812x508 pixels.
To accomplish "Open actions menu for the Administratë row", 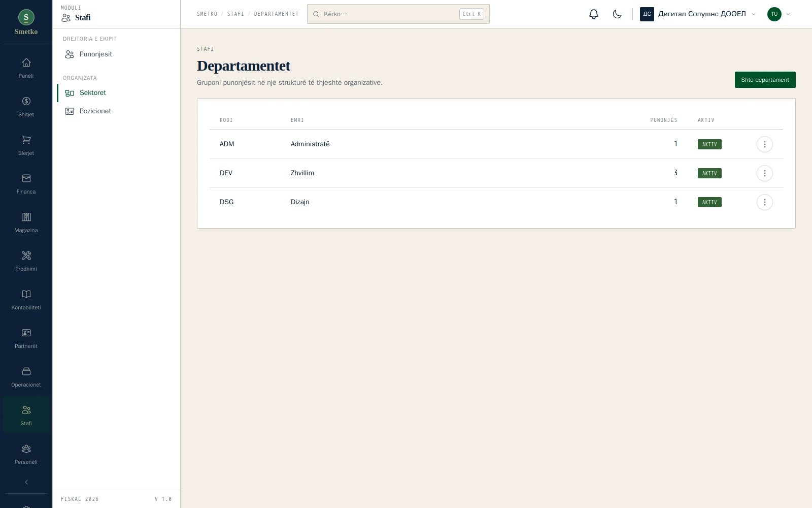I will click(x=765, y=144).
